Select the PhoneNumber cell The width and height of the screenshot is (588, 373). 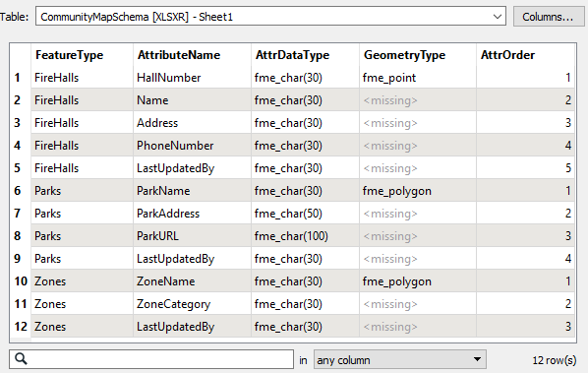(192, 146)
